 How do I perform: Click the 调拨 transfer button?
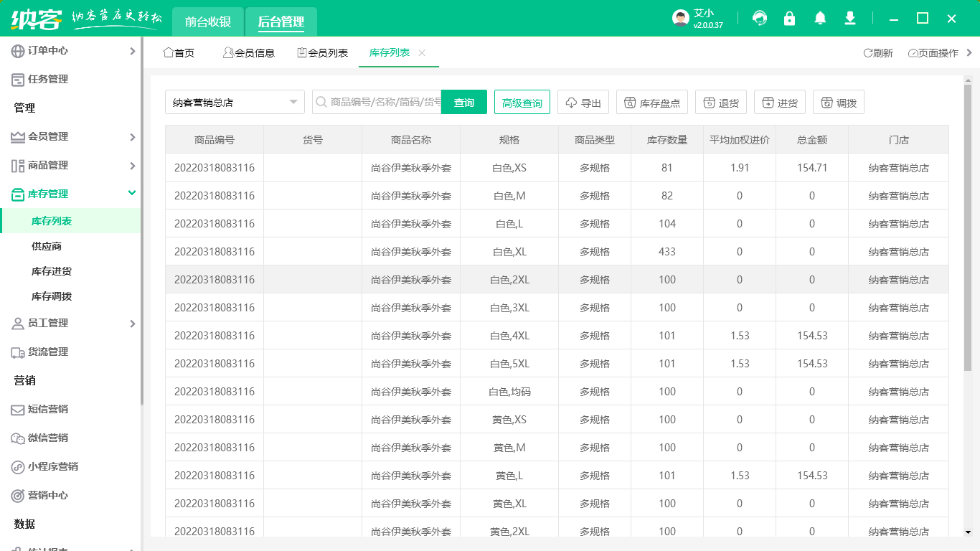[839, 103]
